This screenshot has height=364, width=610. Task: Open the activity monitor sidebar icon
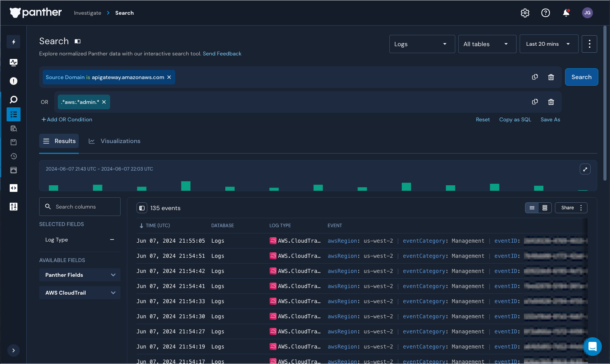[14, 62]
